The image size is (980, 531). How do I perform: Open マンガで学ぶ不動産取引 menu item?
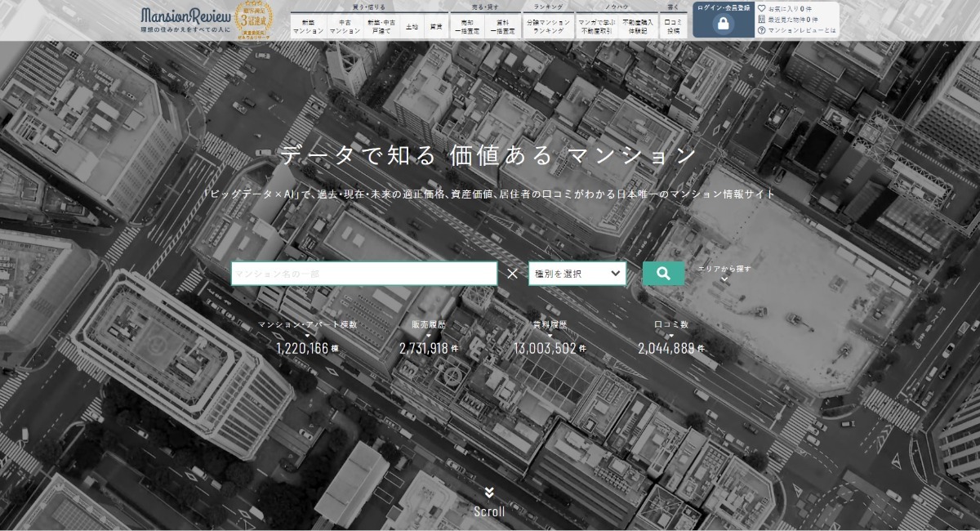(596, 26)
